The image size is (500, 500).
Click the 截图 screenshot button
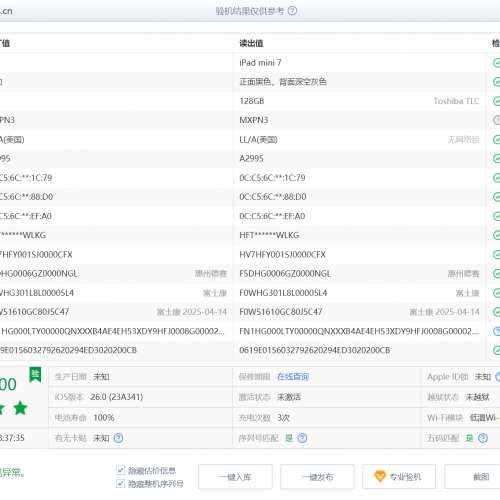pos(472,477)
